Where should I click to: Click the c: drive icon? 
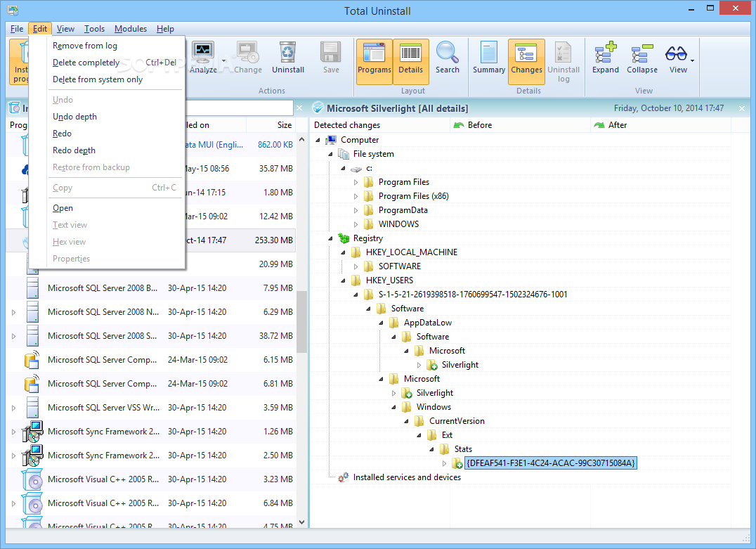click(356, 169)
